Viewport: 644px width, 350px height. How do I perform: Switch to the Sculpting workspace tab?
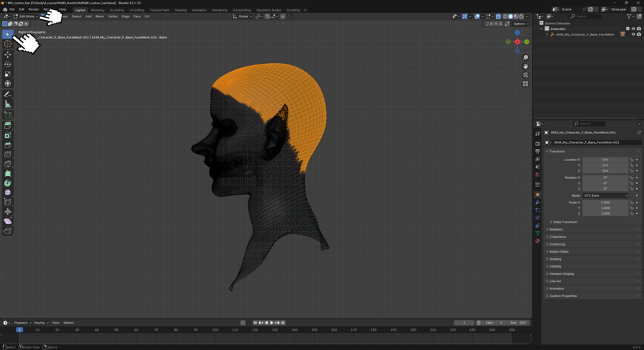coord(117,10)
